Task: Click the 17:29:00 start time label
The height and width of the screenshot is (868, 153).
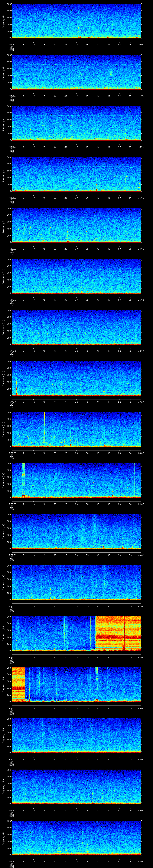Action: click(12, 44)
